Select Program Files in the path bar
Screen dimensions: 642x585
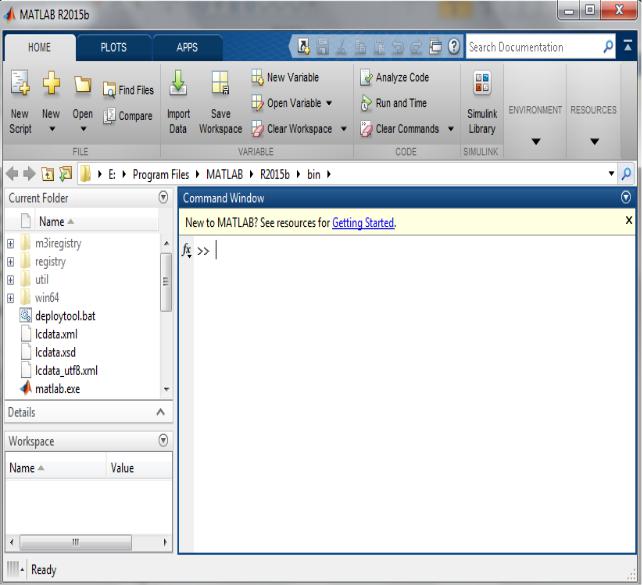coord(161,174)
